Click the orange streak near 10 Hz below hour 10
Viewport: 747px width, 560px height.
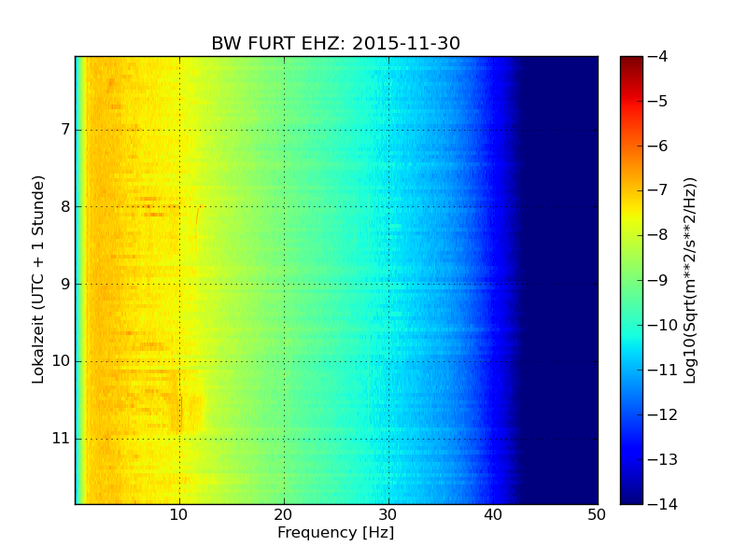pyautogui.click(x=181, y=413)
